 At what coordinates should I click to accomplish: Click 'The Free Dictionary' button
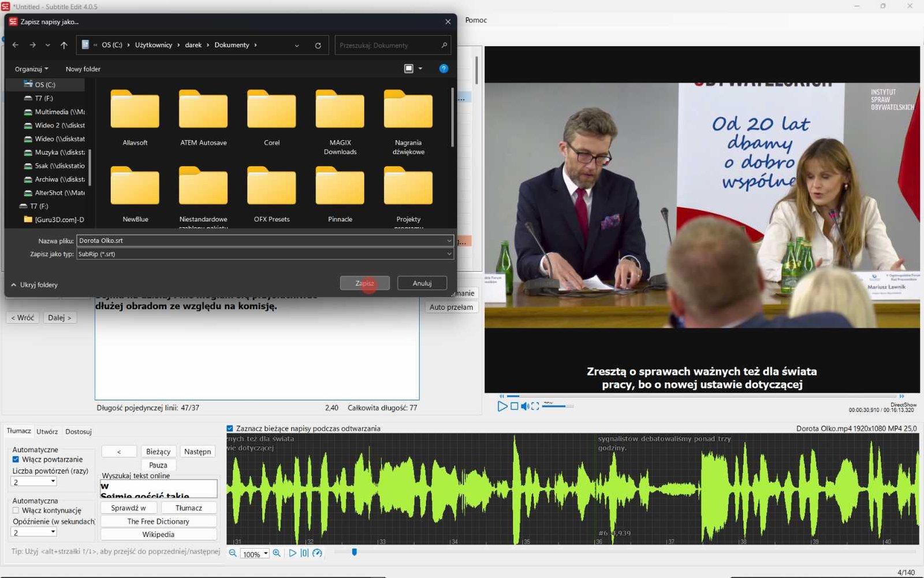pos(158,521)
